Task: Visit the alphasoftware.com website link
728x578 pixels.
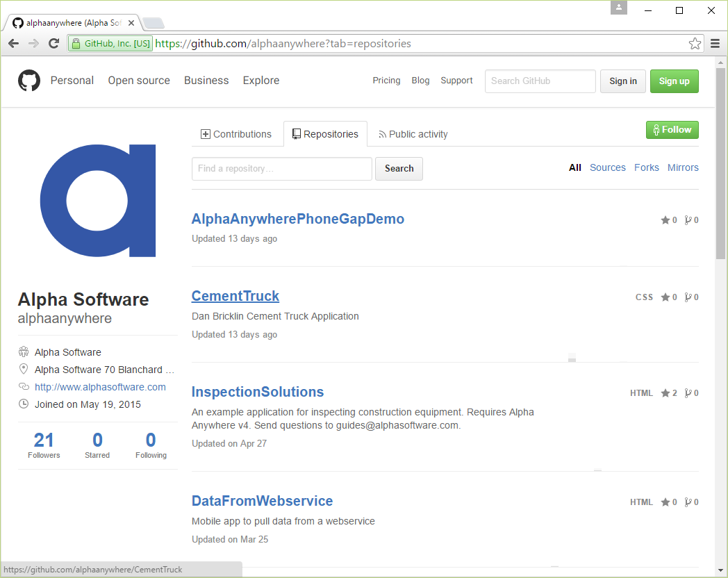Action: pos(100,387)
